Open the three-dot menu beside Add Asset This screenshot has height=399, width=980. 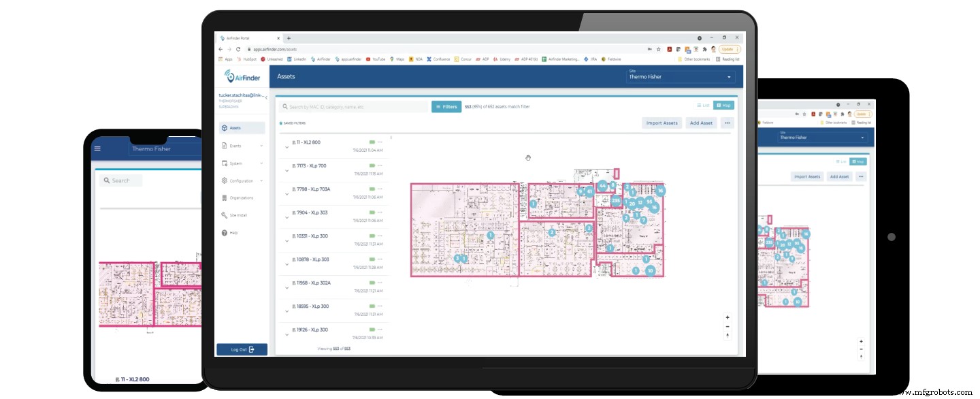point(726,123)
